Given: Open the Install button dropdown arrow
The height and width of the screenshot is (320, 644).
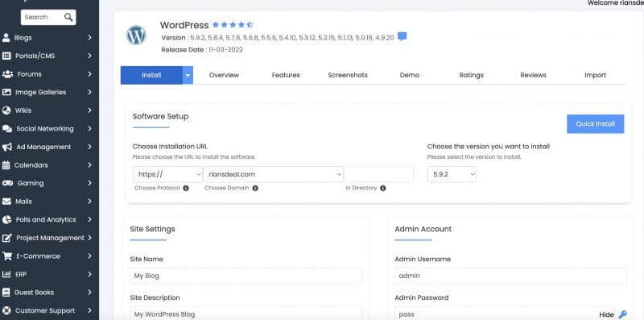Looking at the screenshot, I should tap(188, 75).
